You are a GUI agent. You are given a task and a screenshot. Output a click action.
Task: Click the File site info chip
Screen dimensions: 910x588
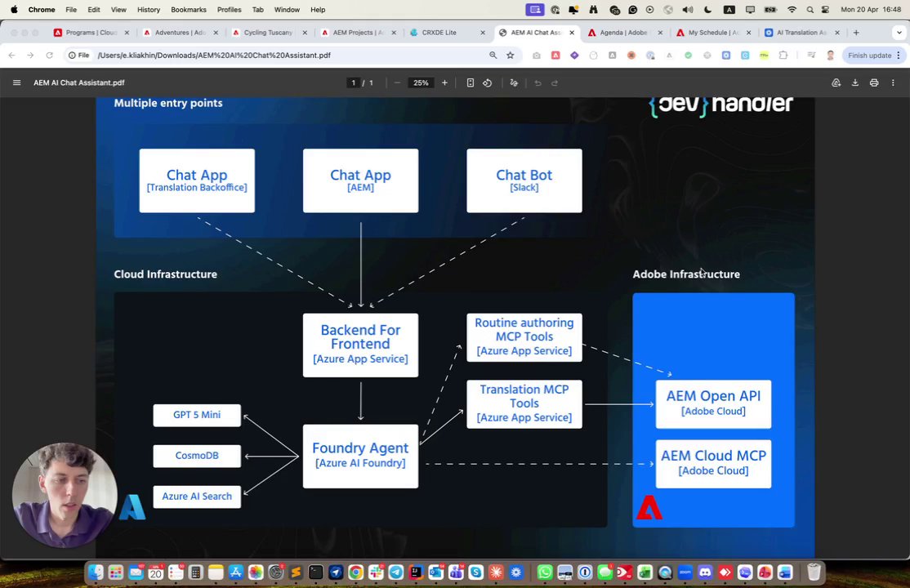point(79,56)
